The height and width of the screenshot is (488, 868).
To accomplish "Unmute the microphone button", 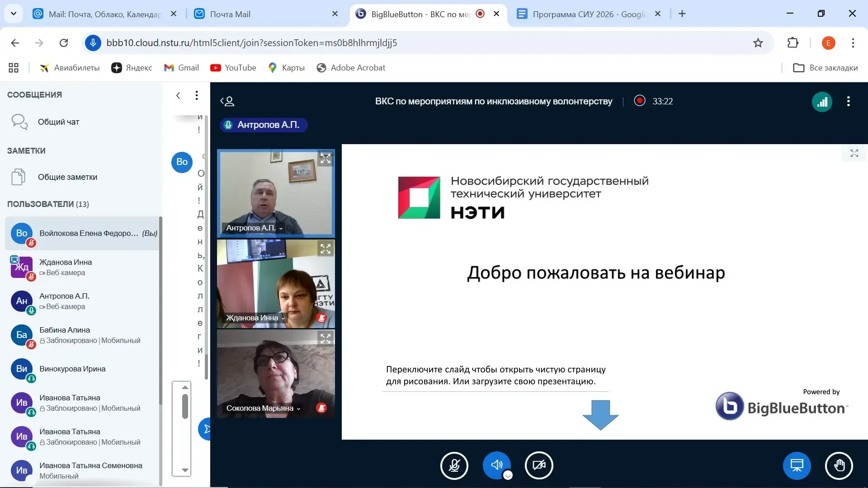I will click(x=454, y=465).
